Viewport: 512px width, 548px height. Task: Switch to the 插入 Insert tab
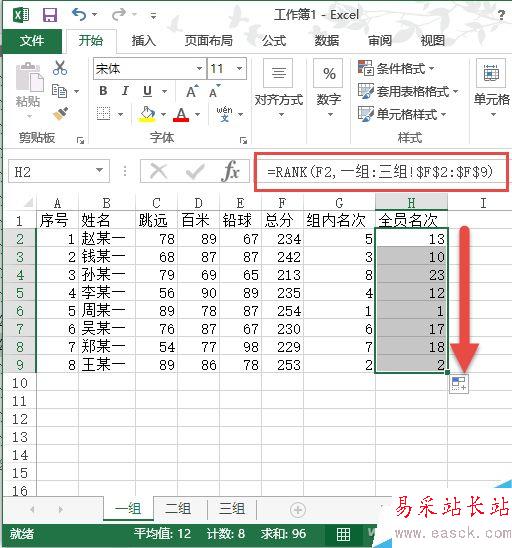click(143, 41)
